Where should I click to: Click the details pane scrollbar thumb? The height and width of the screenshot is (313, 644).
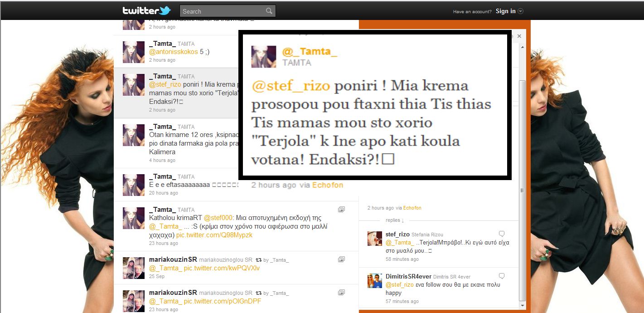pos(523,191)
